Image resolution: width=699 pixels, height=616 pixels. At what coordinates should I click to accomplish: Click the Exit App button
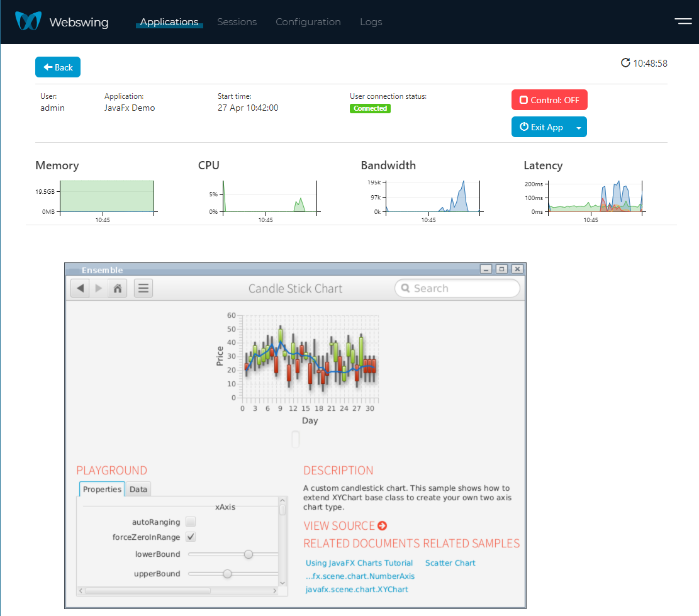[541, 127]
